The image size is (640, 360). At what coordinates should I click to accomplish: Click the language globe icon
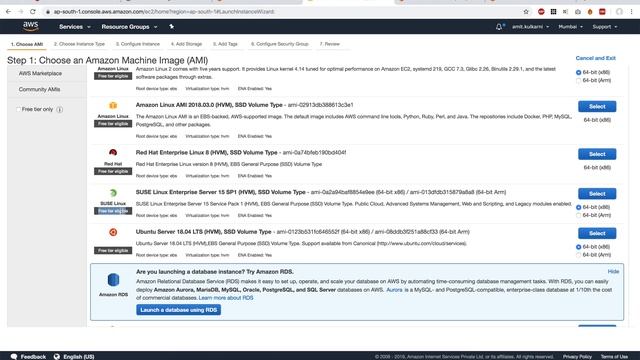click(57, 356)
